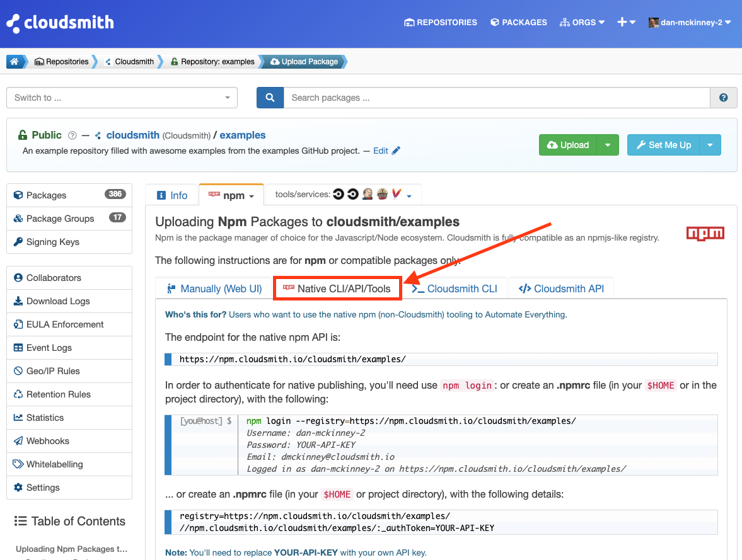The image size is (742, 560).
Task: Click the npm logo image
Action: (705, 233)
